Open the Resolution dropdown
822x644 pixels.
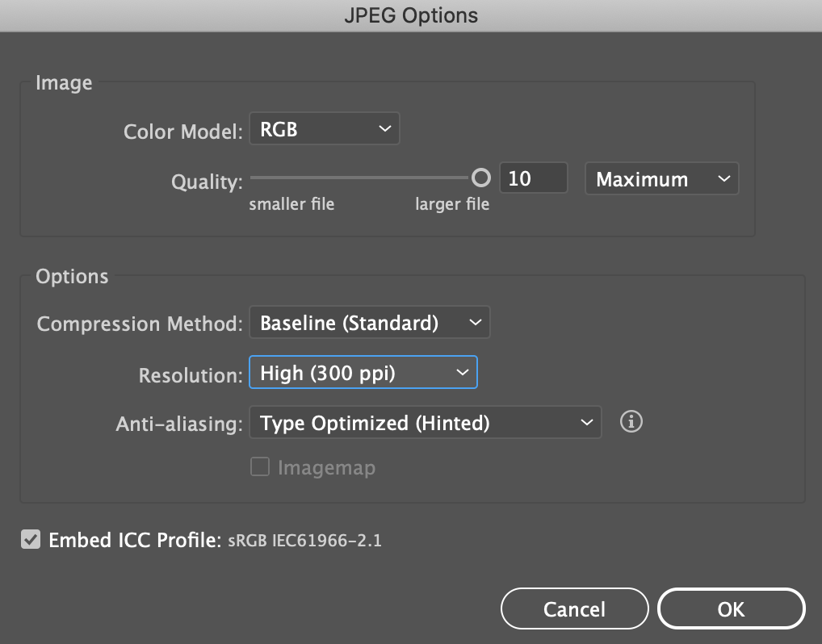[x=363, y=373]
